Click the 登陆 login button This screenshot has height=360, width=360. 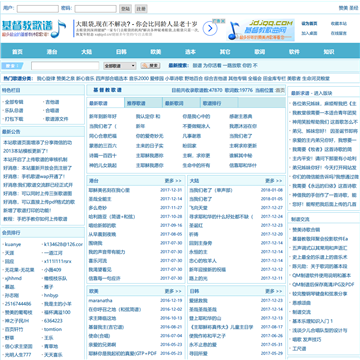point(125,9)
